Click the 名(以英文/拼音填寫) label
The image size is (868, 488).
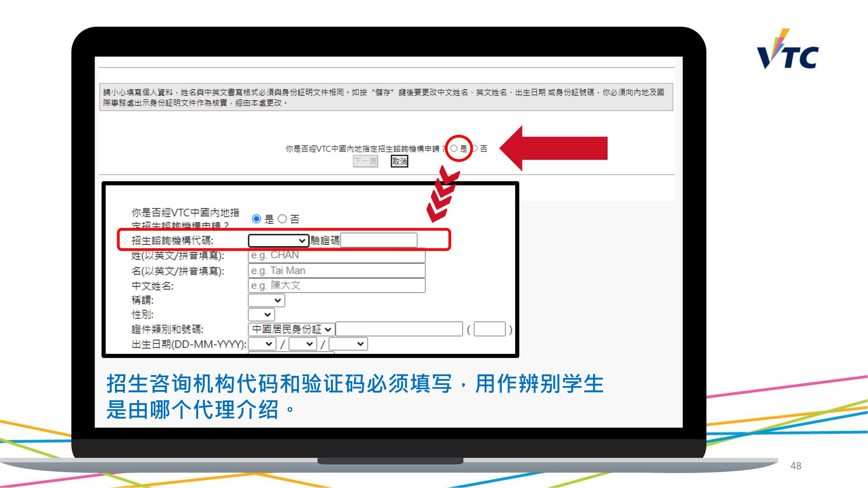pos(178,271)
